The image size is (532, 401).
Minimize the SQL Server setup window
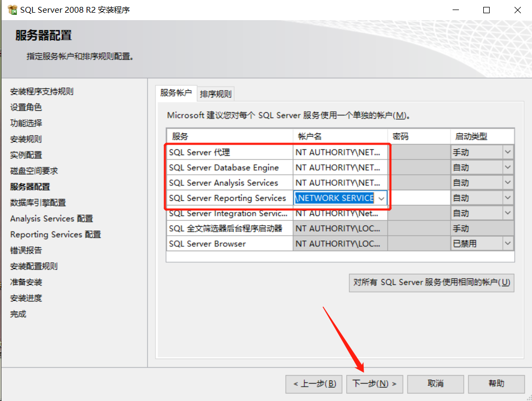tap(456, 10)
